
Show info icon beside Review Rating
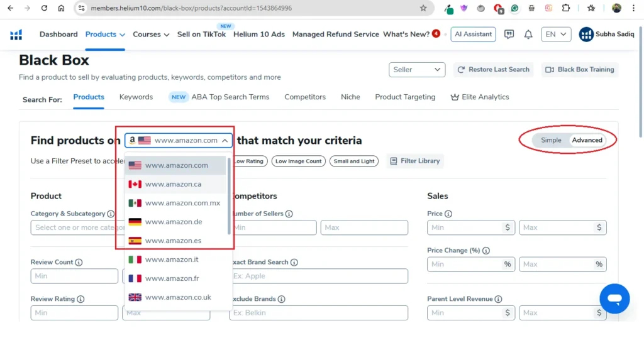80,299
